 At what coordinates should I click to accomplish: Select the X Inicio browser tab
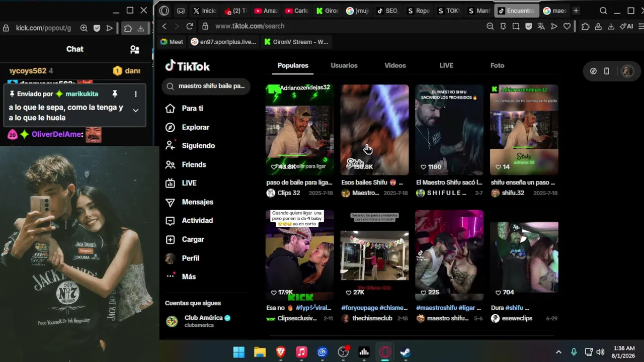point(205,11)
